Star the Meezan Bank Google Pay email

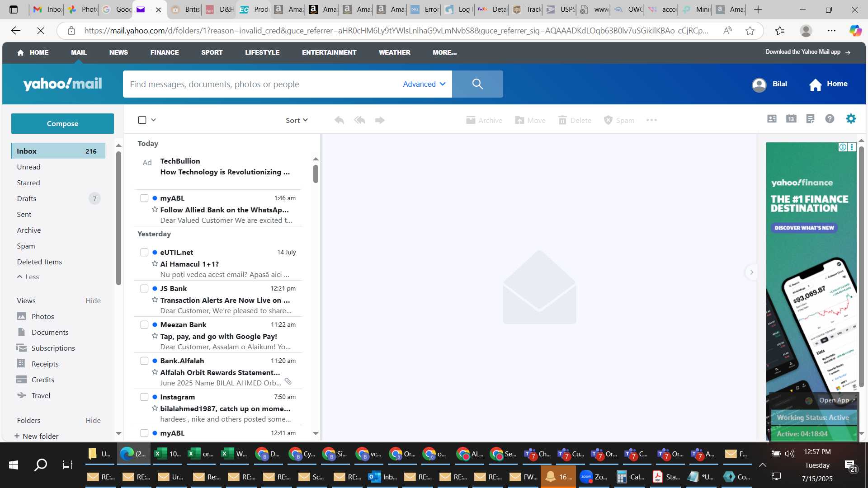tap(155, 336)
